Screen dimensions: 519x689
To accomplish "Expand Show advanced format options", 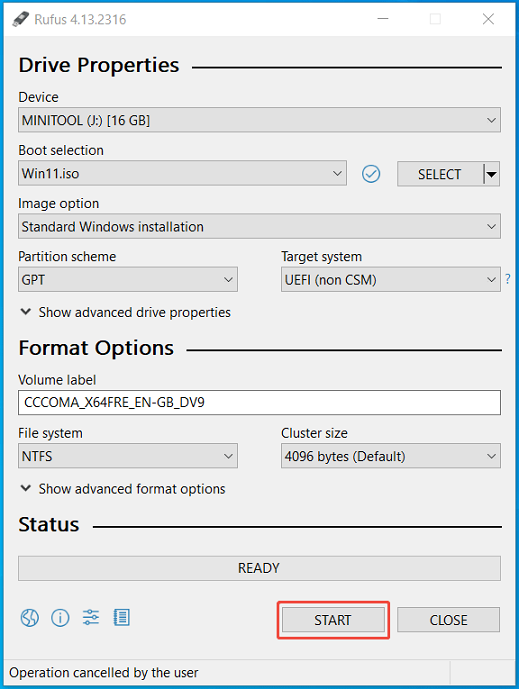I will point(123,489).
